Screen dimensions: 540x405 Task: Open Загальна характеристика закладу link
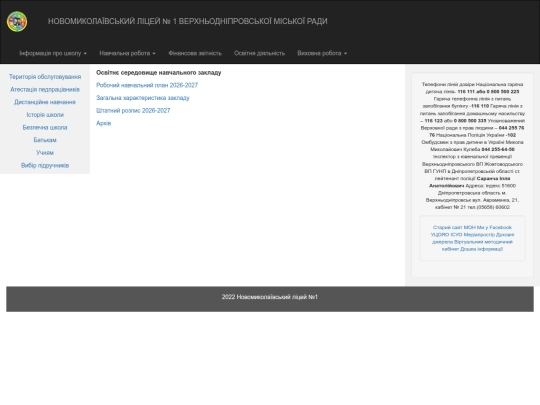pyautogui.click(x=143, y=98)
